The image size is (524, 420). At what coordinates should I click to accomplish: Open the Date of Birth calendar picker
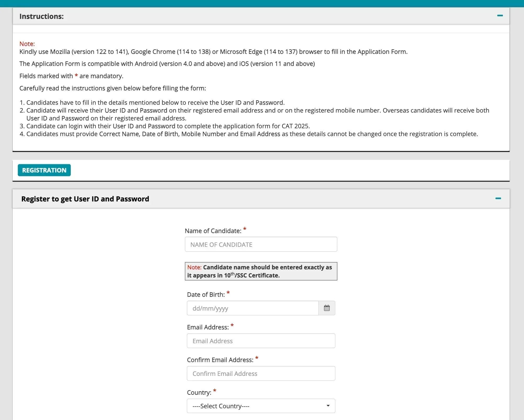pos(327,308)
